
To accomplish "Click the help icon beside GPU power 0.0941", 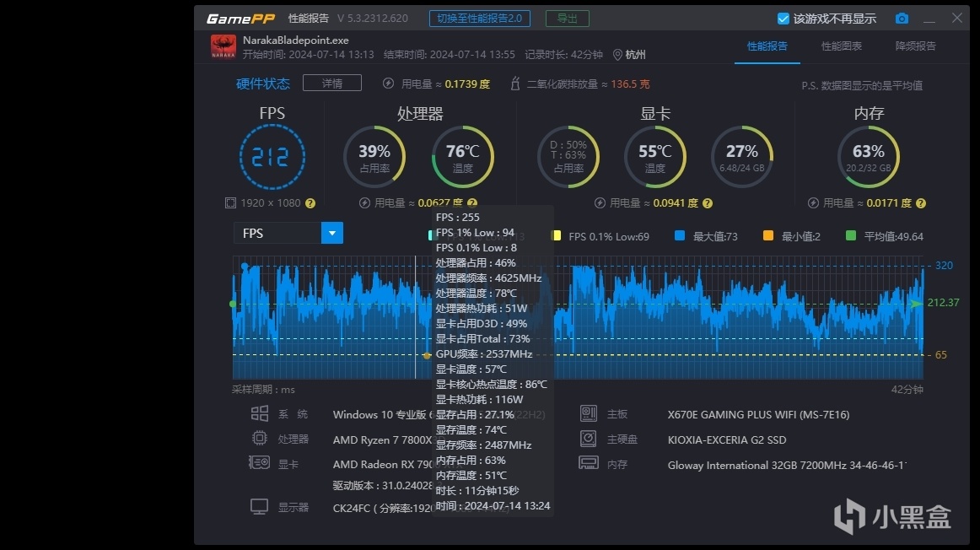I will (x=708, y=203).
